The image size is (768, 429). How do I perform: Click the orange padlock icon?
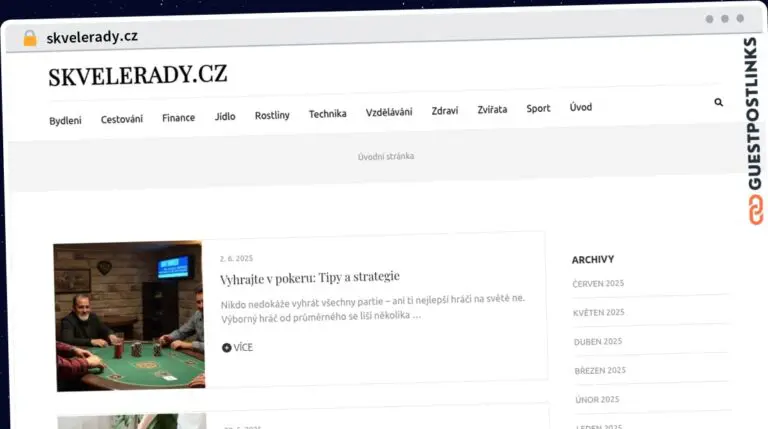click(30, 38)
